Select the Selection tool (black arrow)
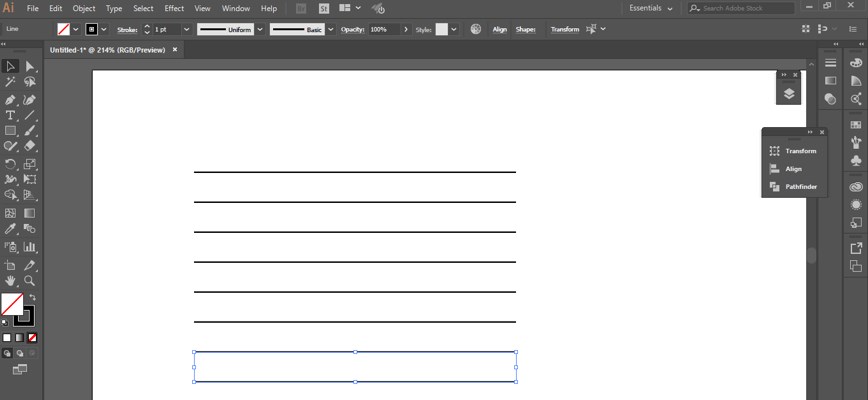 tap(11, 66)
